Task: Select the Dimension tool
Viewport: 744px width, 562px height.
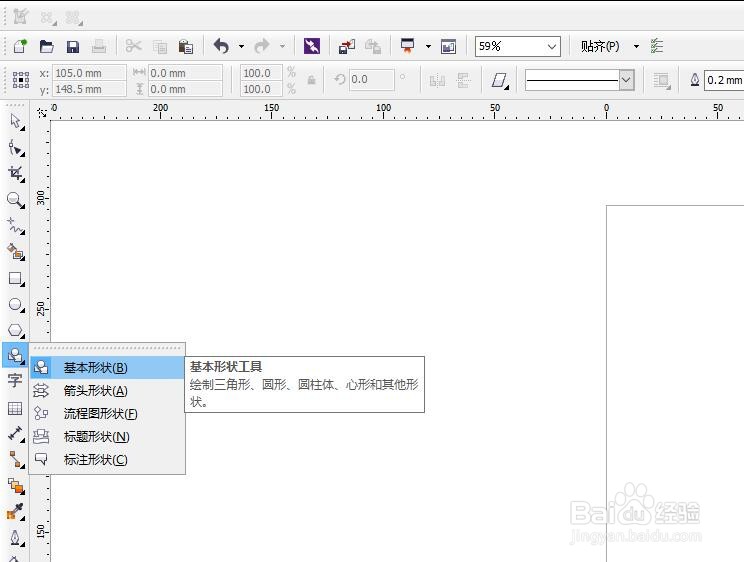Action: click(x=16, y=433)
